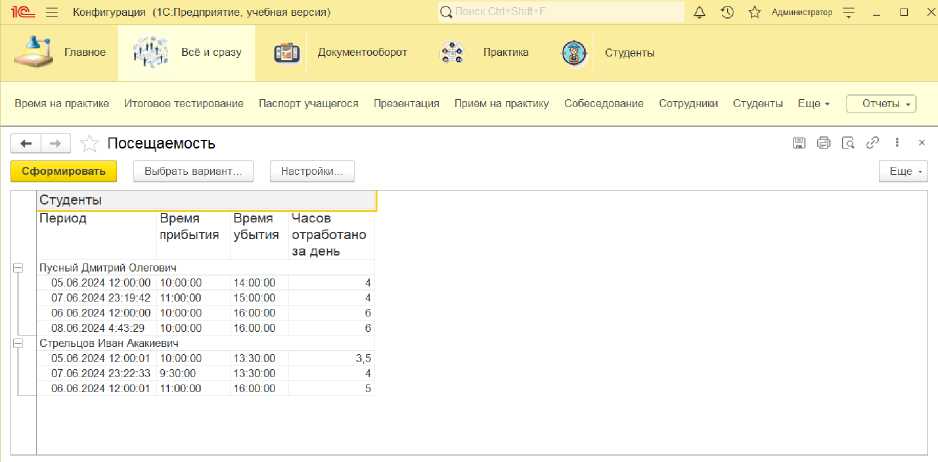Image resolution: width=938 pixels, height=462 pixels.
Task: Open Прием на практику link
Action: click(x=501, y=104)
